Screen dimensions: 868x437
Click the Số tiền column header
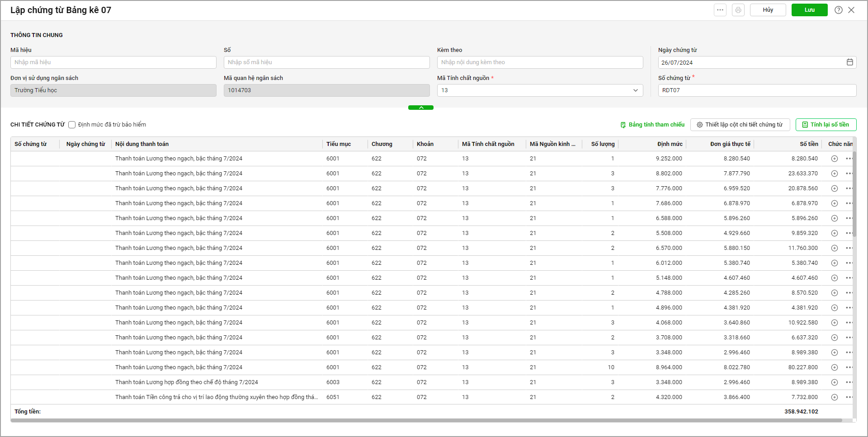[x=809, y=144]
